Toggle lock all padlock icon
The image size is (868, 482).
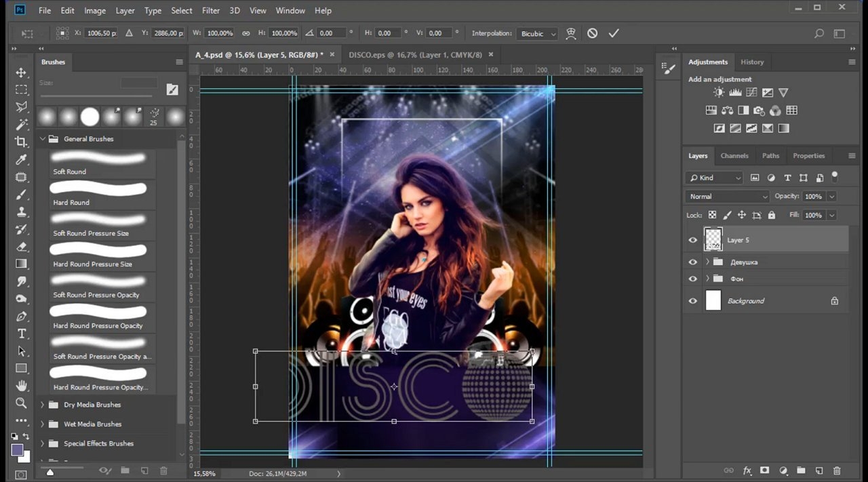[771, 215]
